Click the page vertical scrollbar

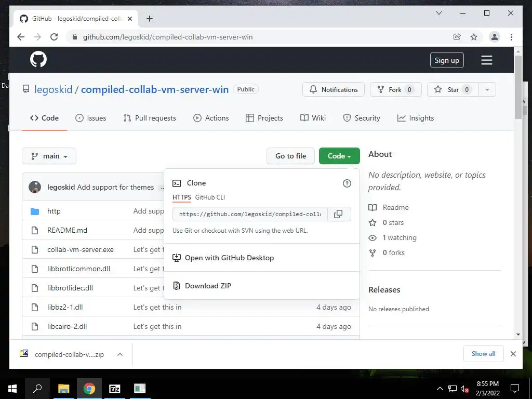(518, 87)
